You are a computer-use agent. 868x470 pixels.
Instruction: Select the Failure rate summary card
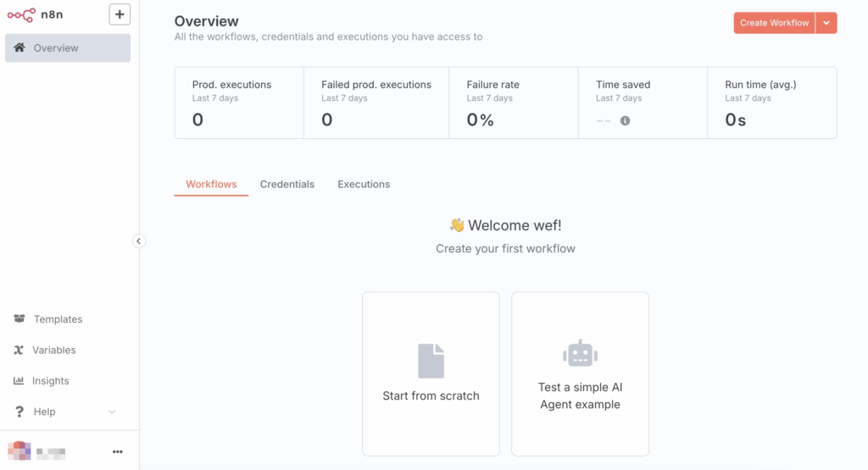[x=514, y=102]
